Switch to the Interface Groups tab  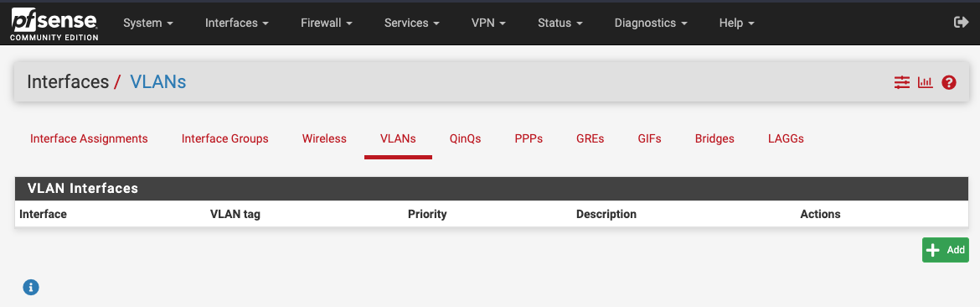click(x=225, y=138)
